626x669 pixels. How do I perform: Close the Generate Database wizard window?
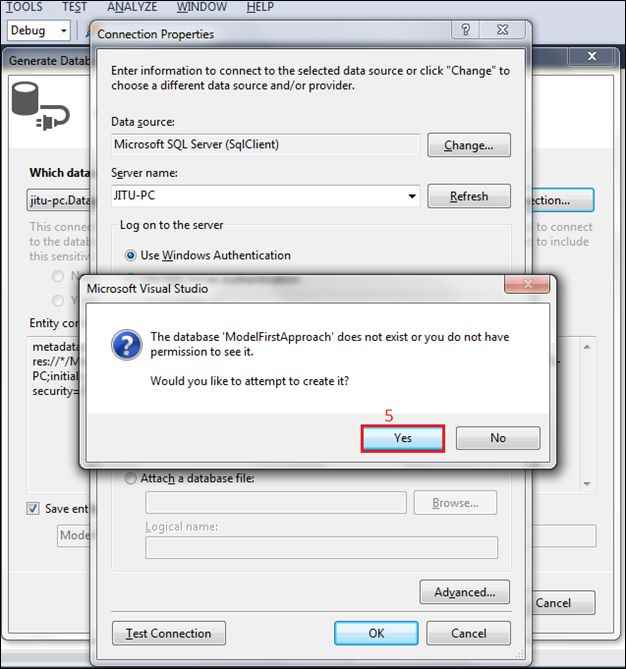tap(592, 56)
